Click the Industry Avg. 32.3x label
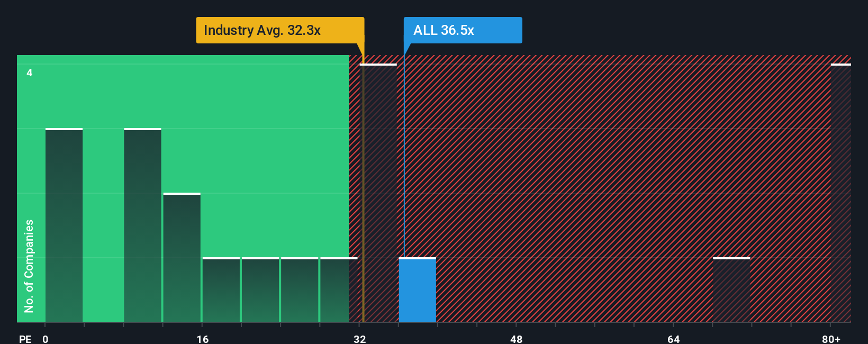This screenshot has height=344, width=868. (280, 30)
